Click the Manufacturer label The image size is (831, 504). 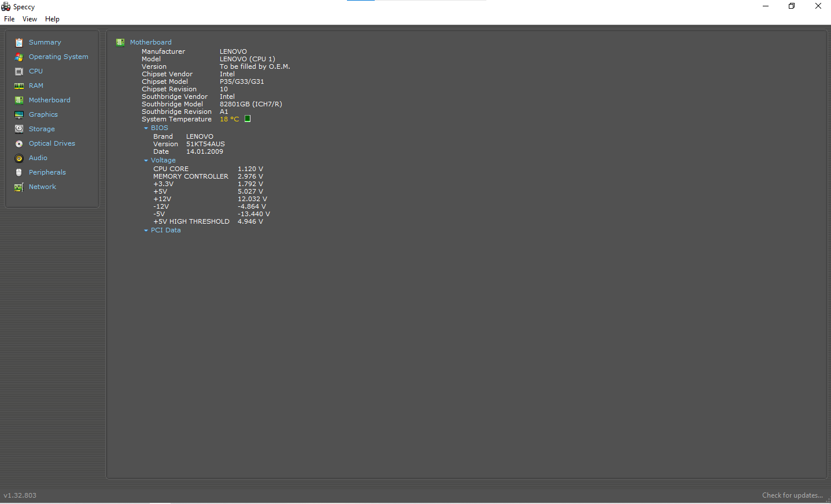click(x=164, y=51)
